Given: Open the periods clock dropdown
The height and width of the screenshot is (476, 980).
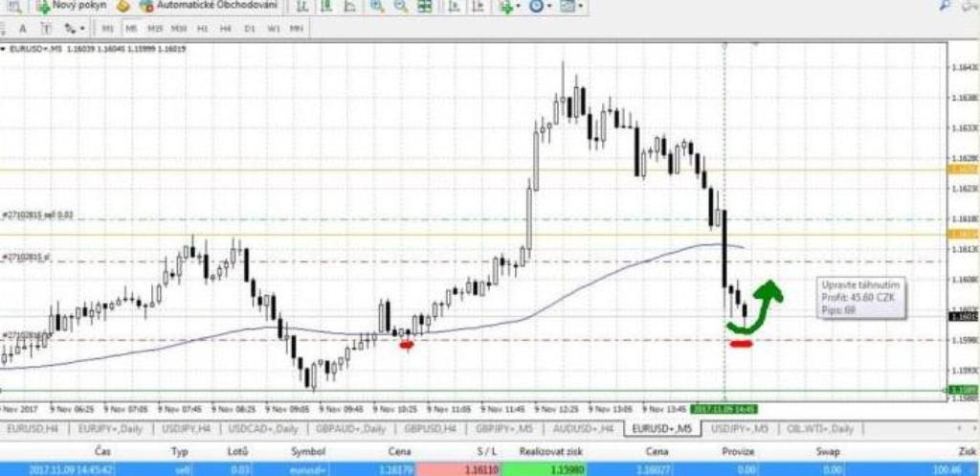Looking at the screenshot, I should click(539, 7).
